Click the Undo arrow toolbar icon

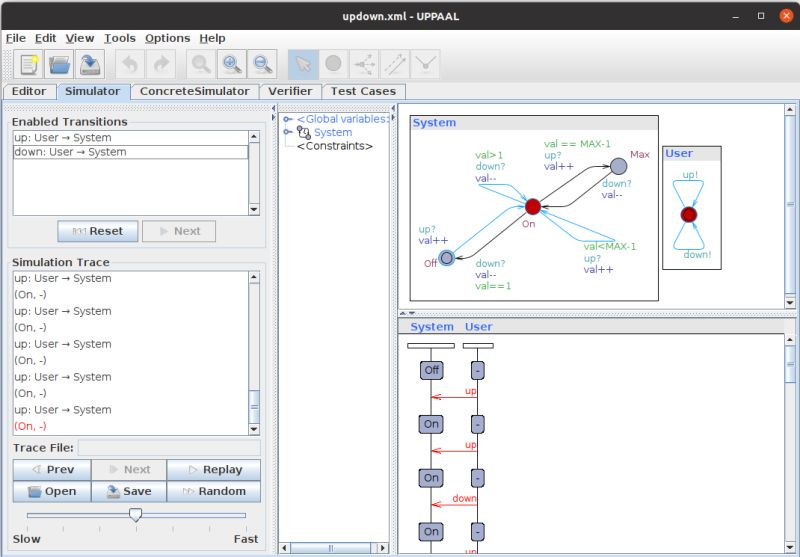pyautogui.click(x=130, y=65)
